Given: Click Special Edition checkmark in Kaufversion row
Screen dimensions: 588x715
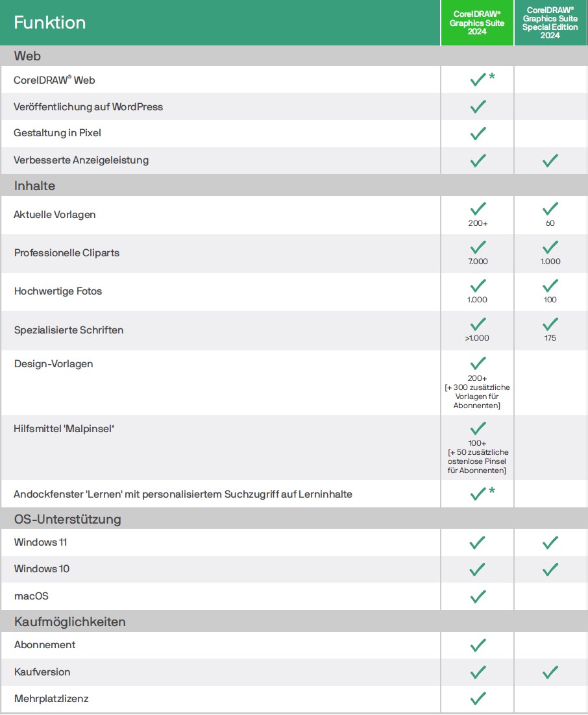Looking at the screenshot, I should [550, 672].
